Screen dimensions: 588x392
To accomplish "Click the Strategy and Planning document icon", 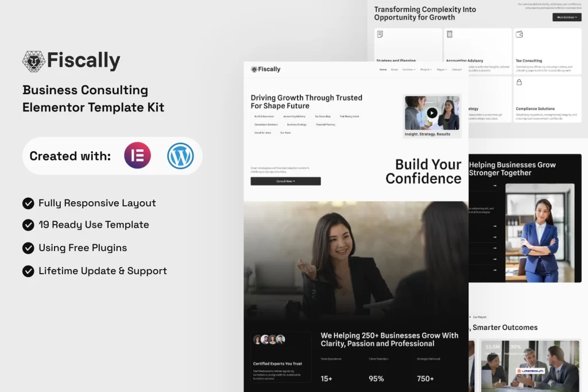I will pos(380,34).
